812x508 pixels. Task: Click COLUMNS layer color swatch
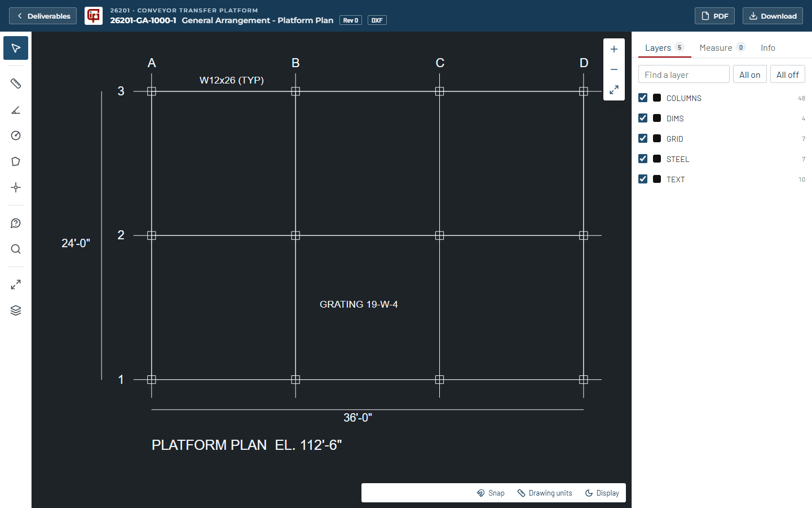pyautogui.click(x=657, y=98)
